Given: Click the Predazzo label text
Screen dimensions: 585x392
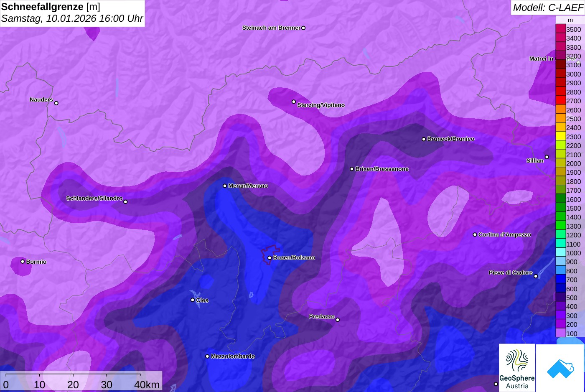Looking at the screenshot, I should (322, 317).
